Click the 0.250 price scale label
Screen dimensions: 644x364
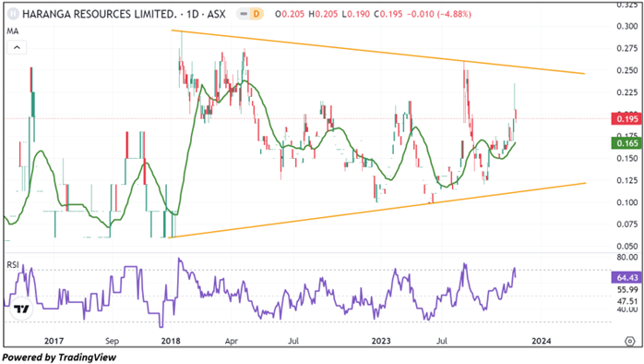click(627, 70)
